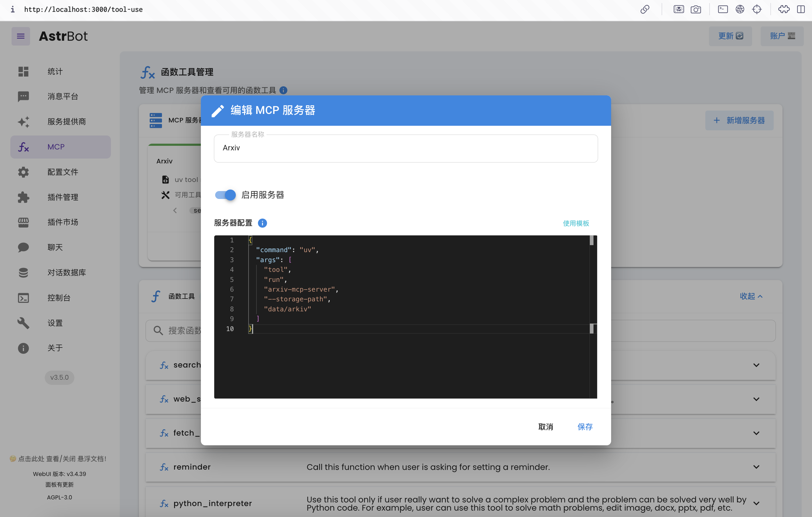Screen dimensions: 812x517
Task: Open 插件市场 in the sidebar
Action: pyautogui.click(x=63, y=222)
